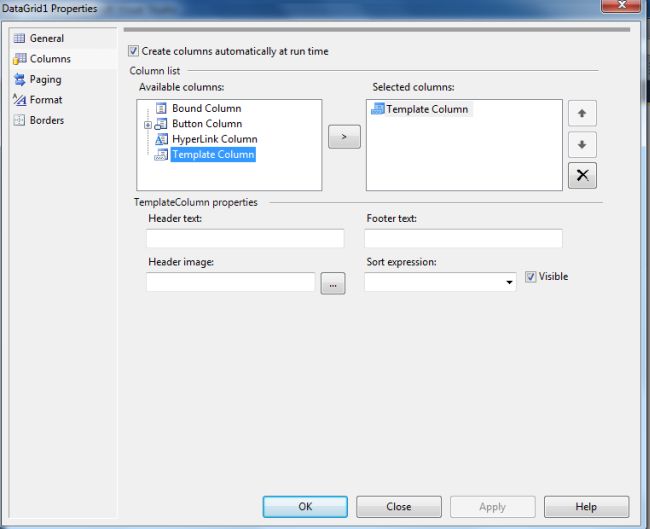
Task: Click Template Column icon in selected columns
Action: (378, 109)
